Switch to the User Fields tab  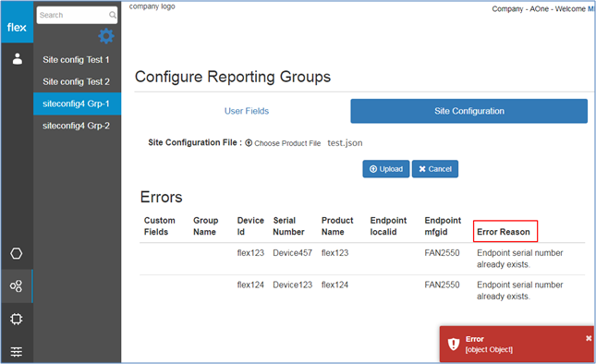[x=247, y=111]
